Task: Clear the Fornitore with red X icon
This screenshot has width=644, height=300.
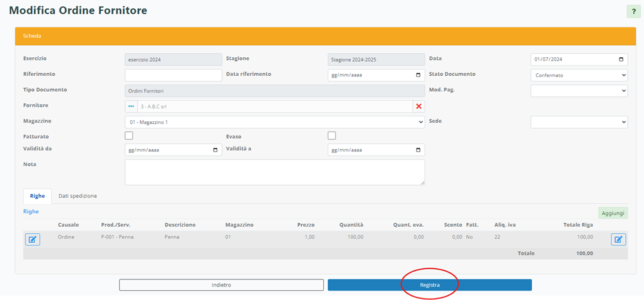Action: 419,107
